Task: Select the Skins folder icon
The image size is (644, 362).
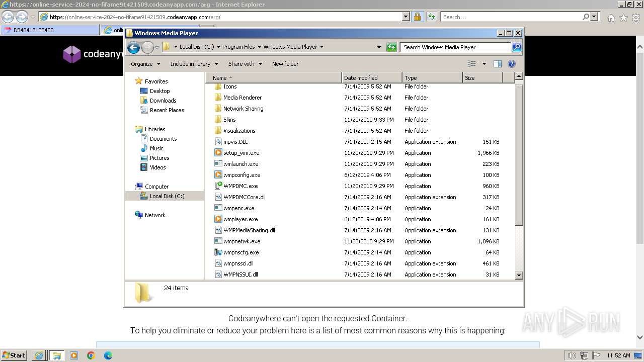Action: pos(218,120)
